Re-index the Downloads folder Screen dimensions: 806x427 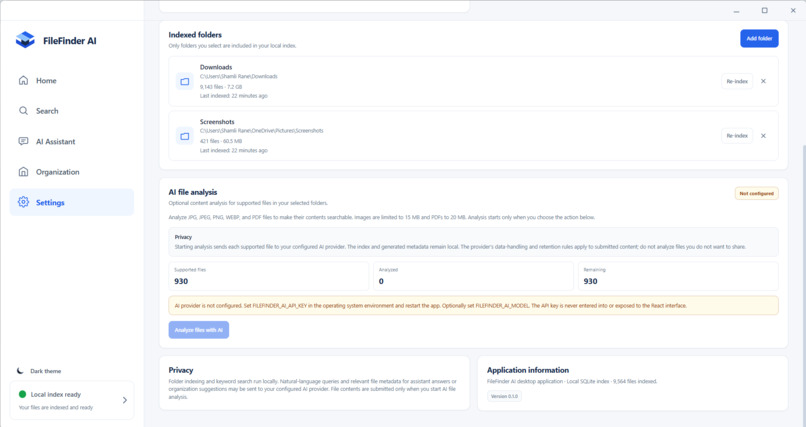click(x=737, y=81)
